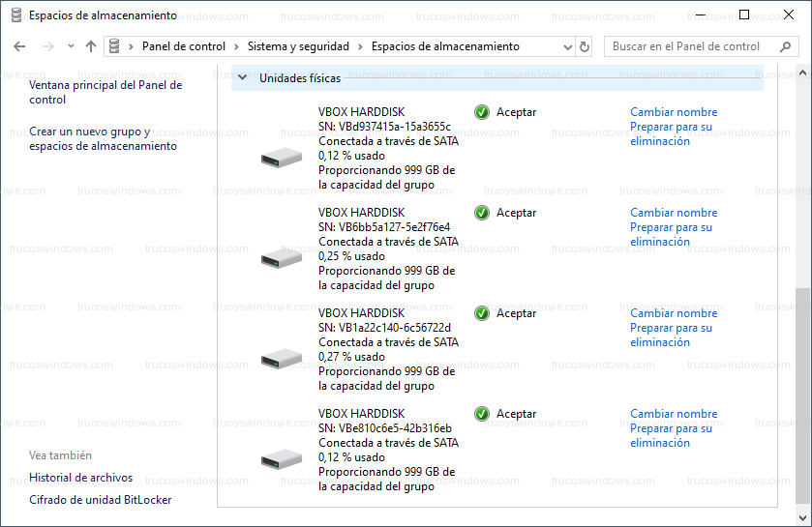Screen dimensions: 812x527
Task: Open Historial de archivos link
Action: click(80, 478)
